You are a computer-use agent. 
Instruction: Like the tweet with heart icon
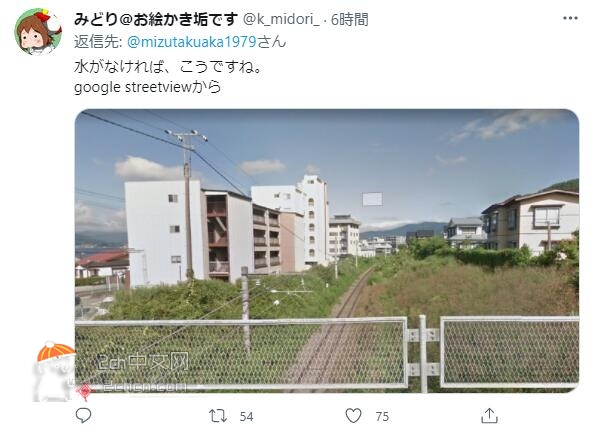pos(353,416)
